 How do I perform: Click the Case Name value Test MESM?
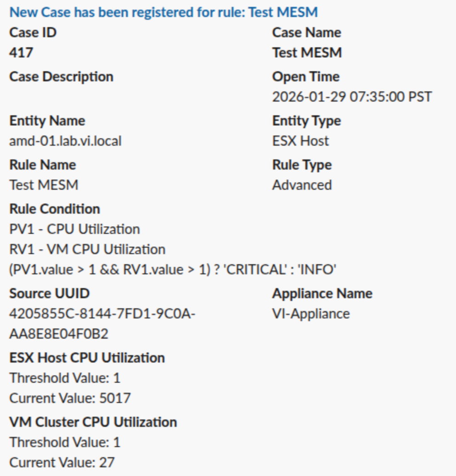pyautogui.click(x=307, y=53)
